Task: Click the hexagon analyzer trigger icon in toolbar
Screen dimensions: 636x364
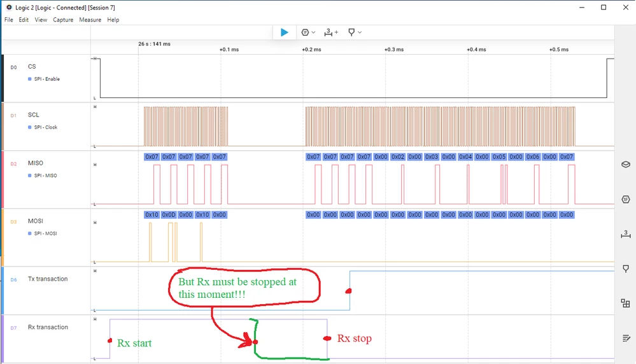Action: (x=305, y=32)
